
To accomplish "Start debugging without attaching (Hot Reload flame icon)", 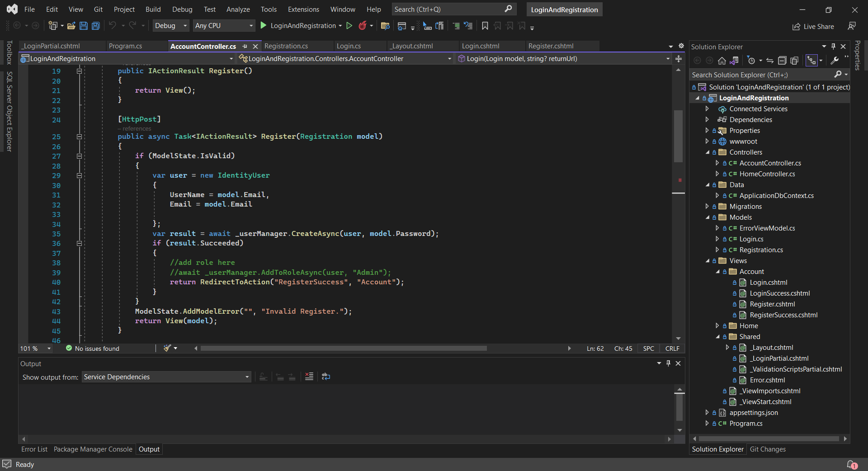I will click(x=363, y=26).
